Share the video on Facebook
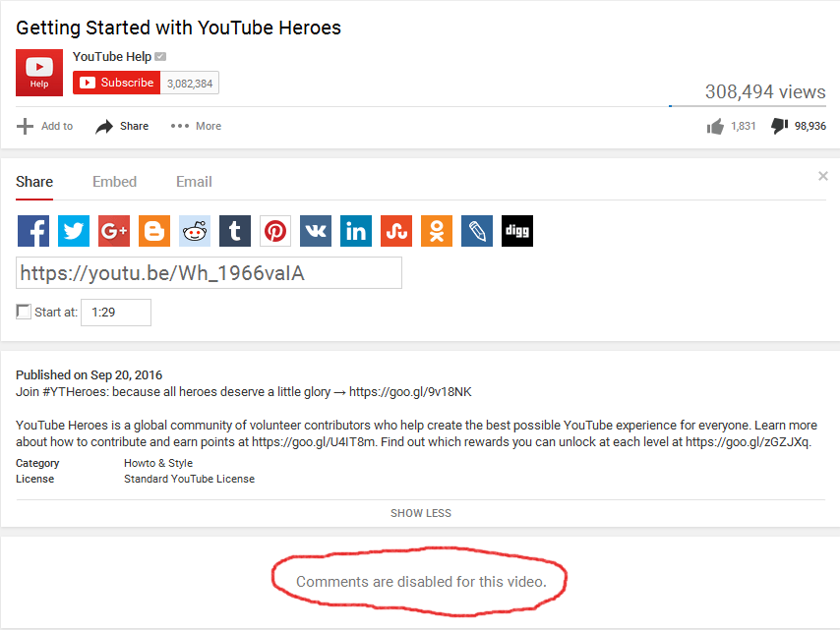Viewport: 840px width, 630px height. [33, 231]
